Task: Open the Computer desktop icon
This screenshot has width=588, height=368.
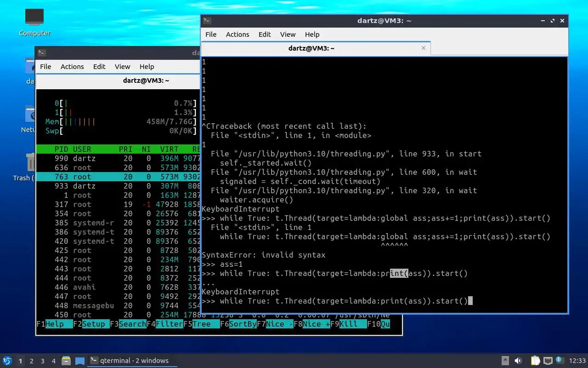Action: [x=34, y=22]
